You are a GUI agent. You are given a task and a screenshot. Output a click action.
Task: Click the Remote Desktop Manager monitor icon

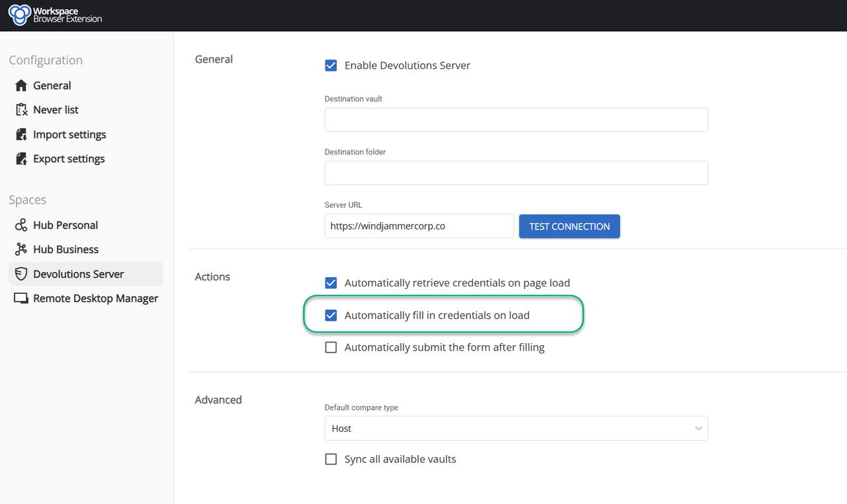pos(21,298)
